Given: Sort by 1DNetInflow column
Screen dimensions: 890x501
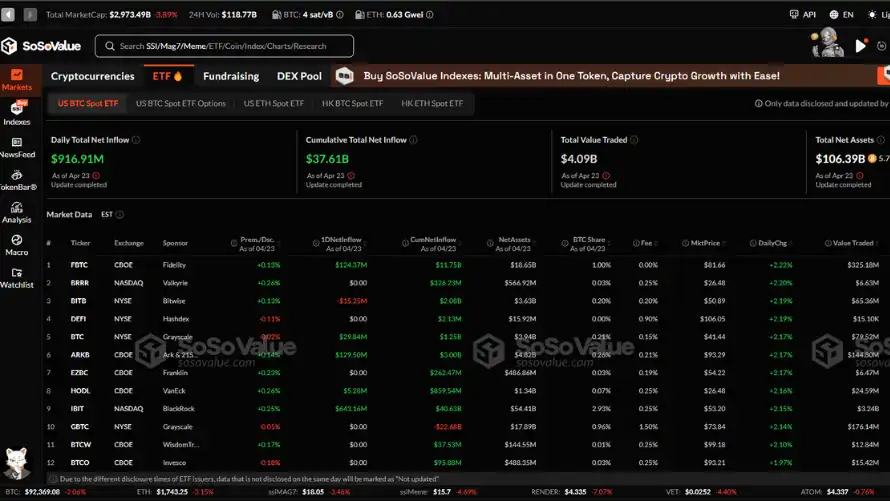Looking at the screenshot, I should click(341, 244).
